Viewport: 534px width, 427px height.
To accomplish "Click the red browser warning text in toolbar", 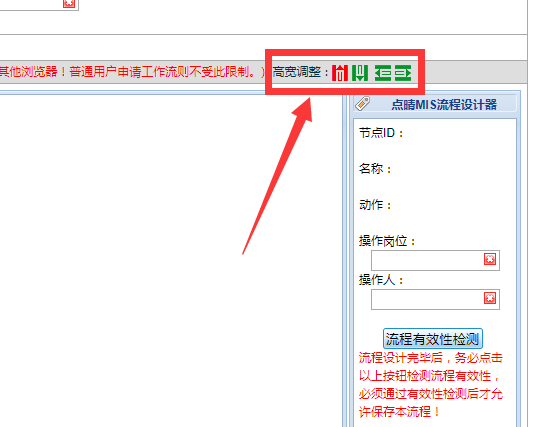I will coord(132,72).
